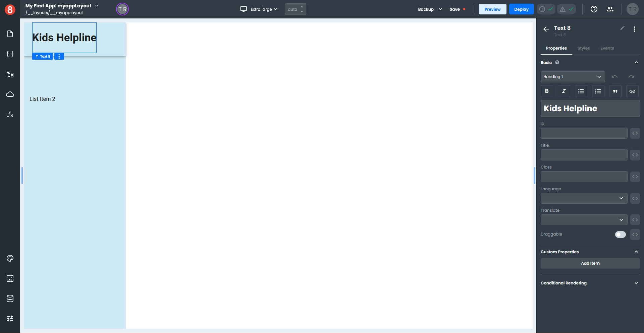Viewport: 644px width, 333px height.
Task: Open the component tree structure icon
Action: pos(10,74)
